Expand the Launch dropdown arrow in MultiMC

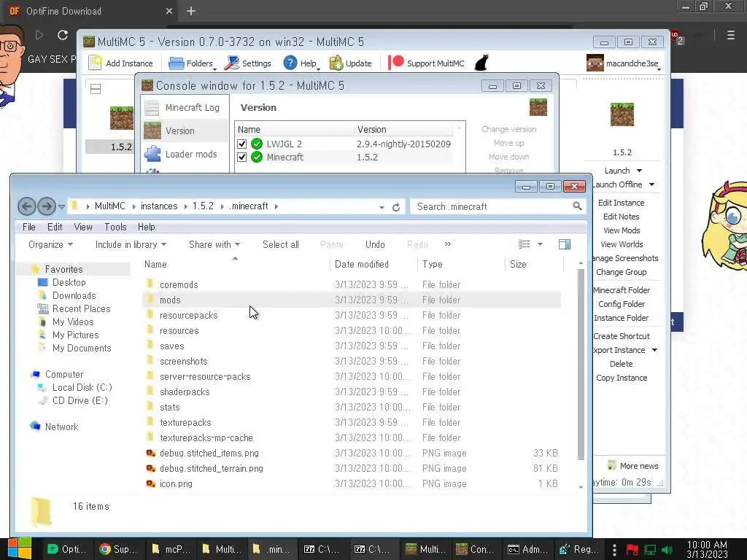(639, 171)
